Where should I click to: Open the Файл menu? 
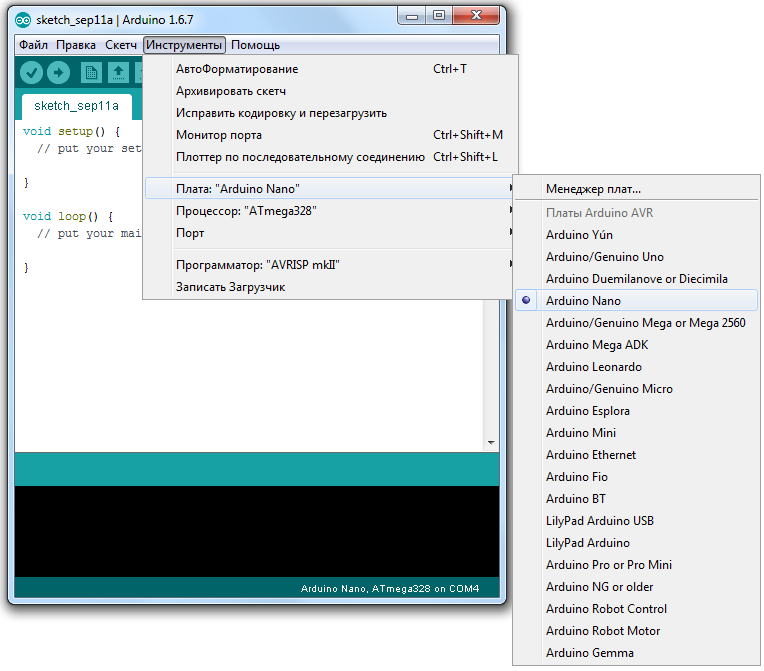33,45
